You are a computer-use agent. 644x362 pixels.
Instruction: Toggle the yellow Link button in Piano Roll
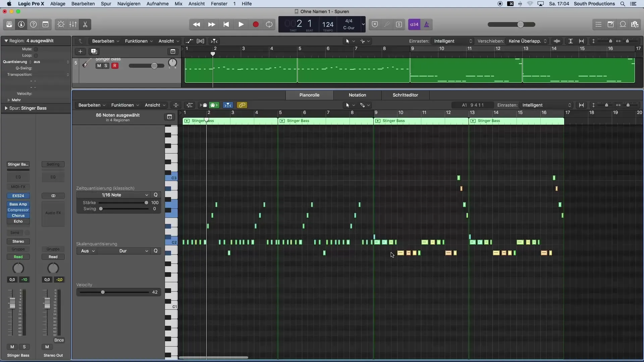tap(242, 105)
